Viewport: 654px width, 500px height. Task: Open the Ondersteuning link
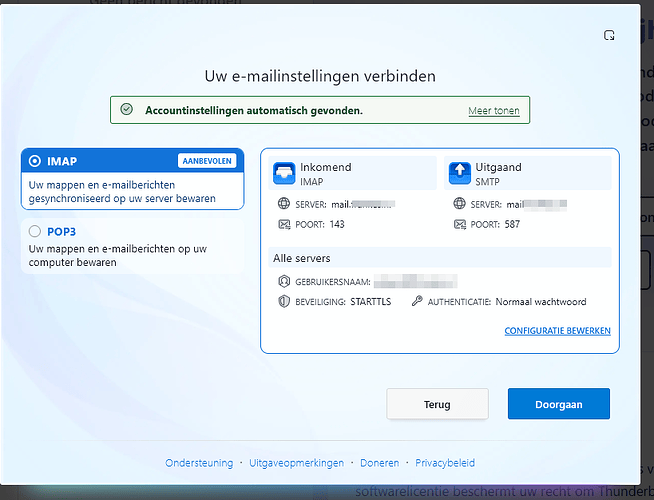(x=199, y=463)
